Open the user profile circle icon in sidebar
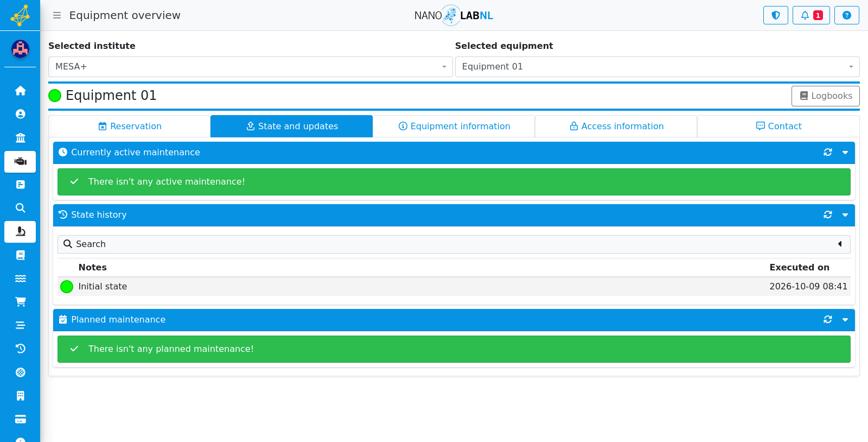Image resolution: width=868 pixels, height=442 pixels. coord(20,114)
